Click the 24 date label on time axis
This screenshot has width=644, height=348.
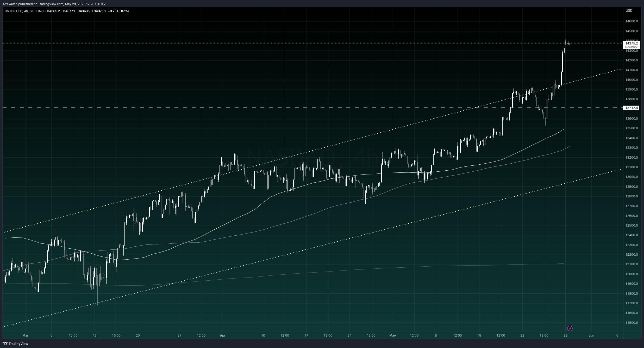pyautogui.click(x=349, y=336)
